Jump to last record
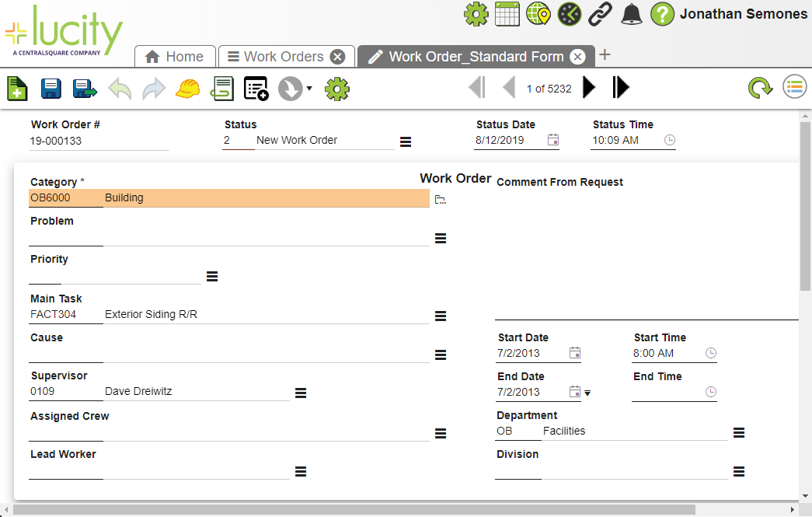Viewport: 812px width, 517px height. (x=620, y=87)
